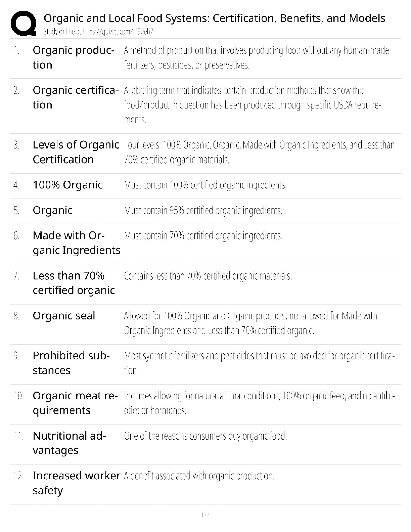This screenshot has width=411, height=532.
Task: Click the '100% Organic' term
Action: click(67, 185)
